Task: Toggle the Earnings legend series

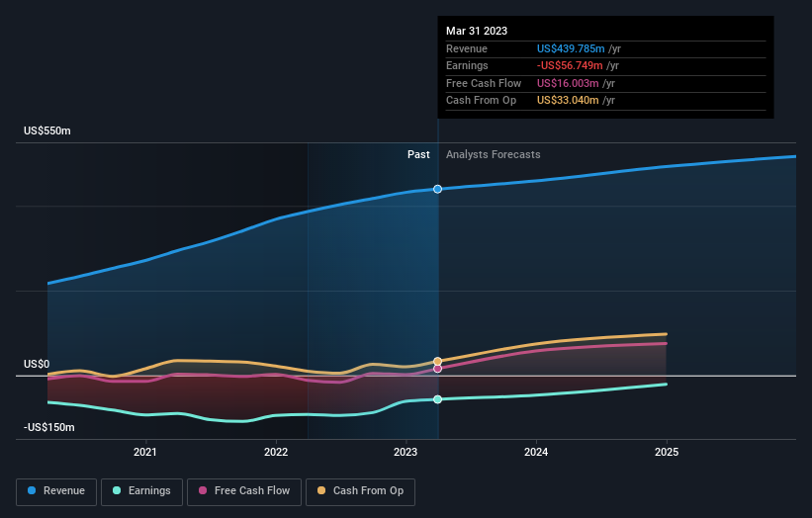Action: tap(141, 491)
